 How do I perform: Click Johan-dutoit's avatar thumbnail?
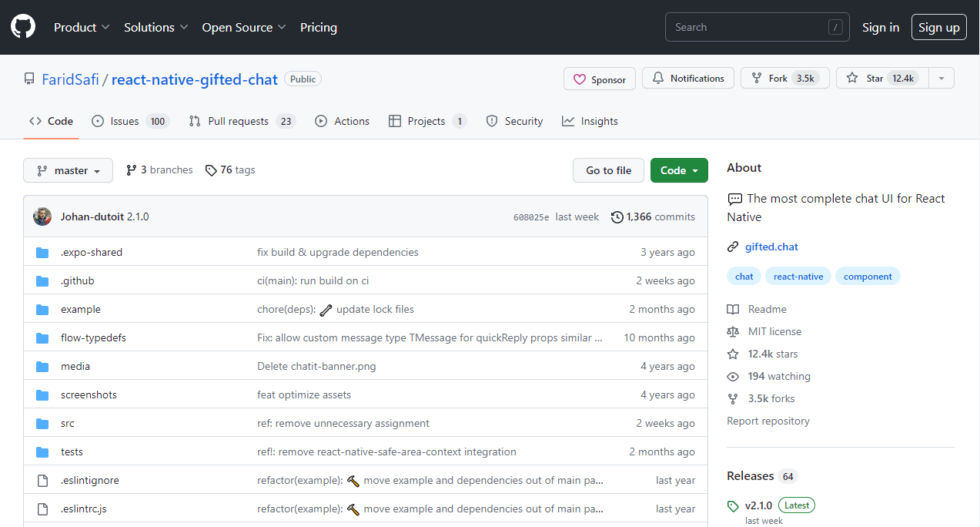42,217
